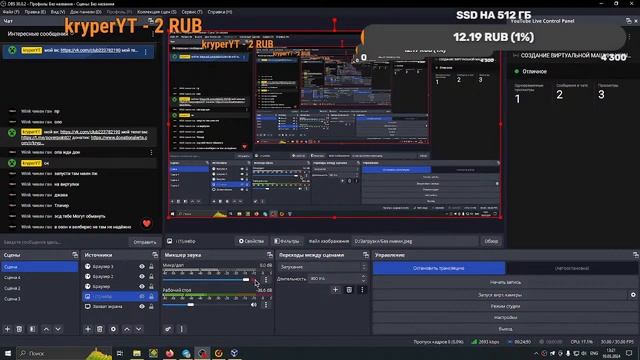Undock the Микшер звука panel
The height and width of the screenshot is (360, 640).
pos(270,255)
